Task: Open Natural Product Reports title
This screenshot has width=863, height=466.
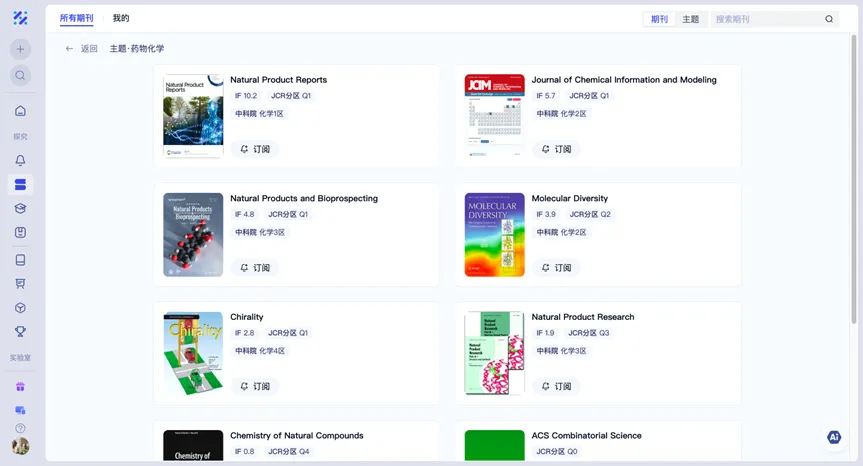Action: tap(278, 80)
